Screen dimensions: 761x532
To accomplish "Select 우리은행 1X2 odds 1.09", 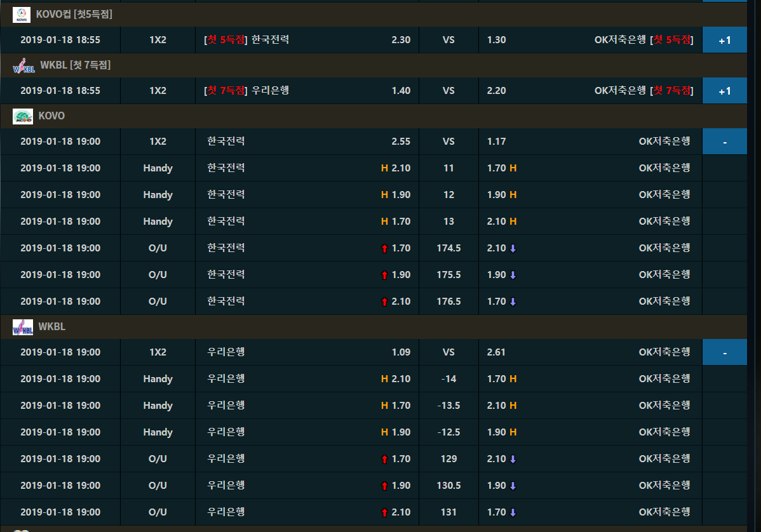I will click(x=307, y=352).
